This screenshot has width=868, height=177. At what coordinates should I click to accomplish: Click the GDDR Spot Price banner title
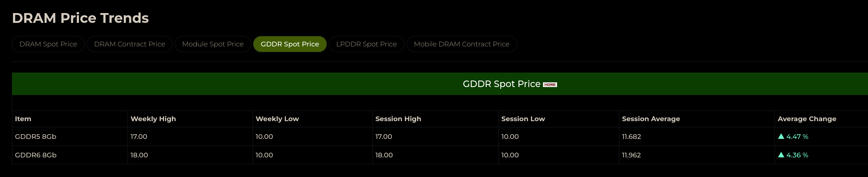501,84
